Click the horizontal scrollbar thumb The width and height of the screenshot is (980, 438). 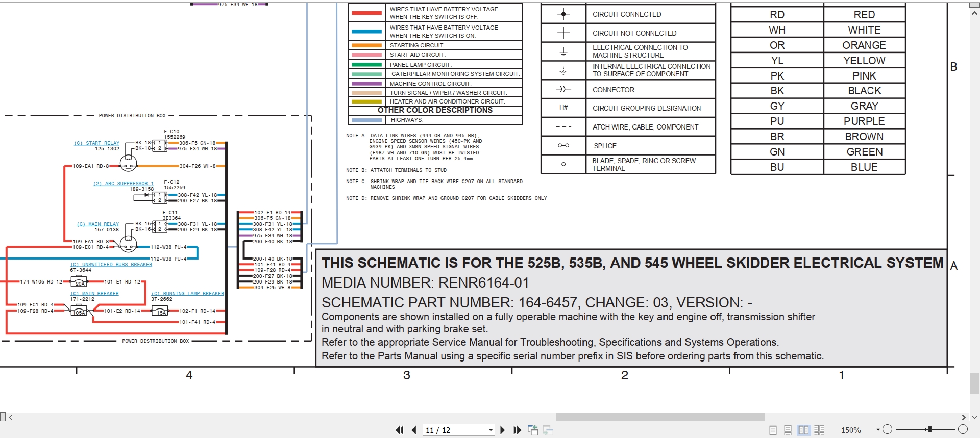click(660, 417)
